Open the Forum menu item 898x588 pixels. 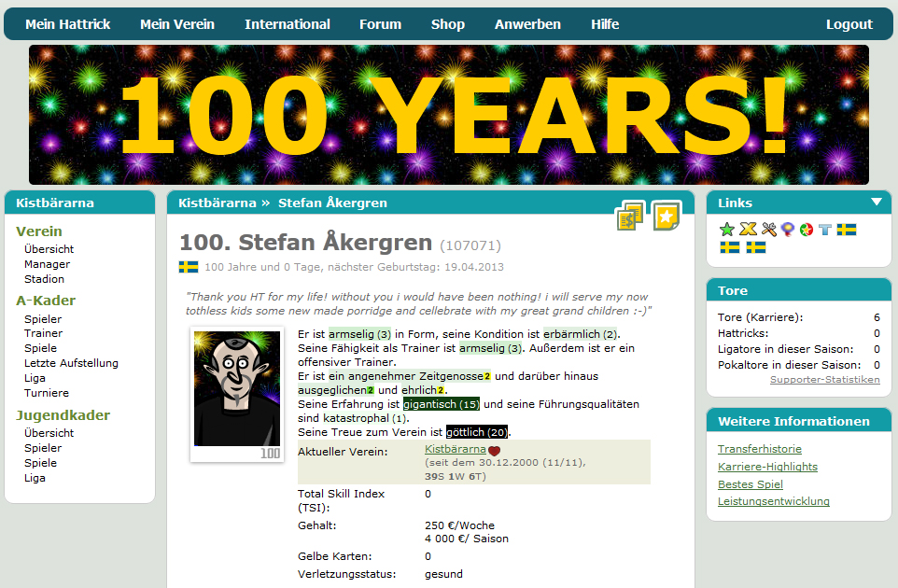pyautogui.click(x=380, y=24)
